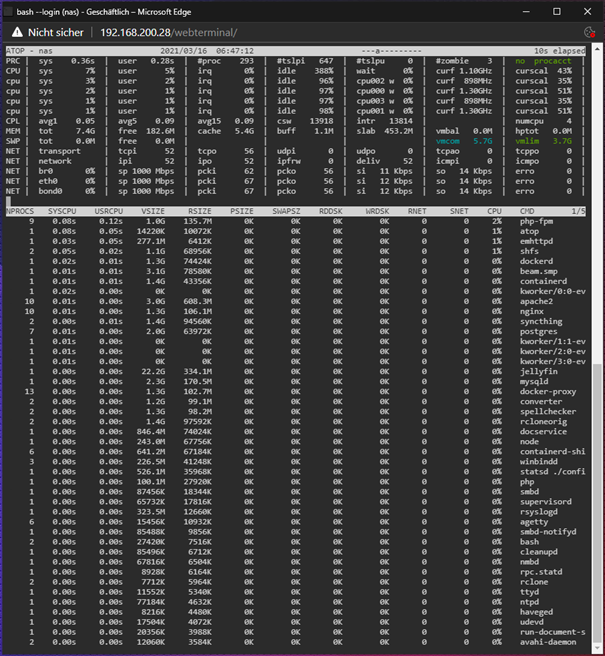Click the SYSCPU column header
The height and width of the screenshot is (656, 605).
pos(62,211)
